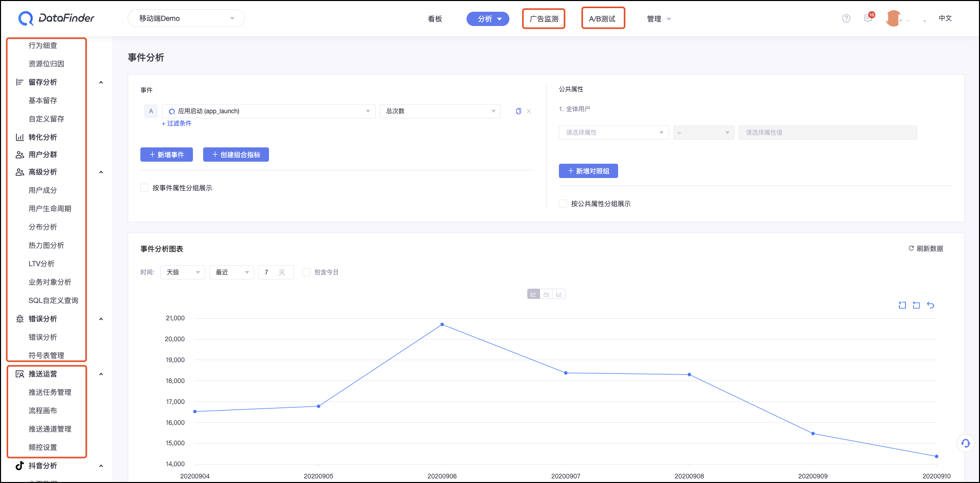Switch chart to area view
This screenshot has width=980, height=483.
tap(546, 294)
